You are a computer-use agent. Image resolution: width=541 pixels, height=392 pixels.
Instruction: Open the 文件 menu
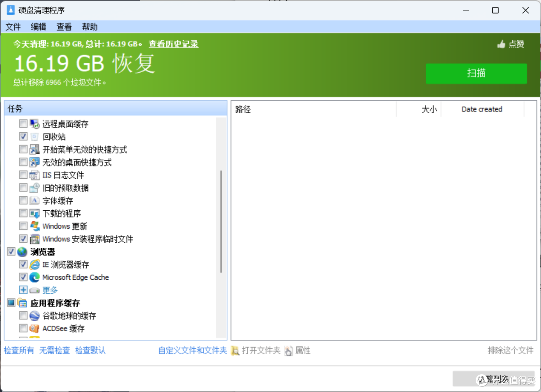point(13,27)
